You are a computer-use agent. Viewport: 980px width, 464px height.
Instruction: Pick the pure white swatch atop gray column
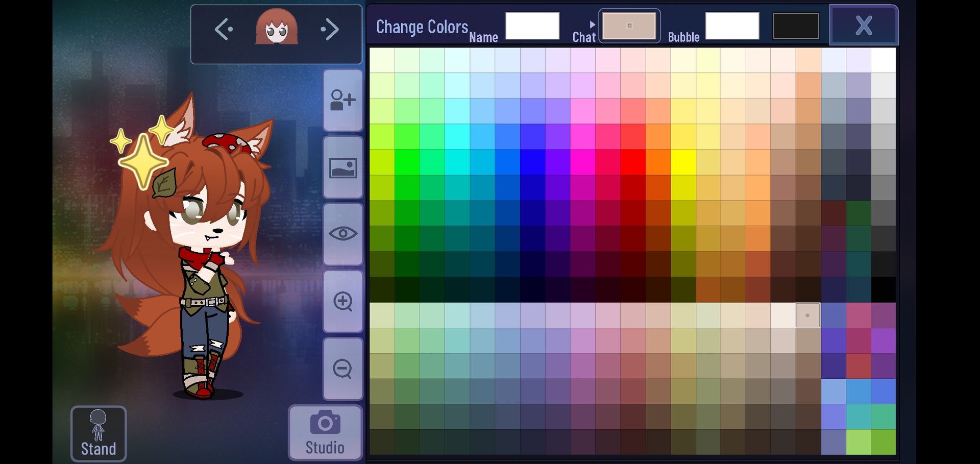[884, 60]
